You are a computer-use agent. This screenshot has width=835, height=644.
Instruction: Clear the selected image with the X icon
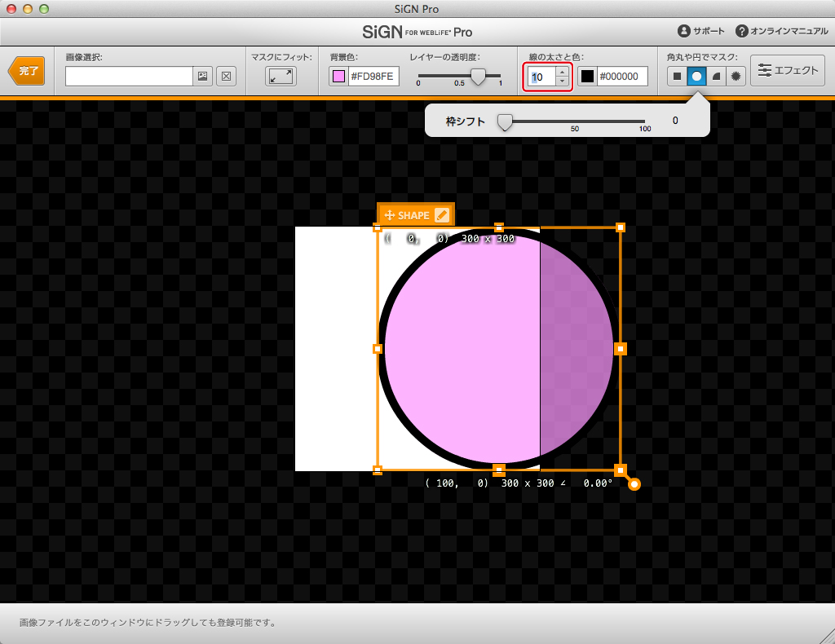click(227, 76)
